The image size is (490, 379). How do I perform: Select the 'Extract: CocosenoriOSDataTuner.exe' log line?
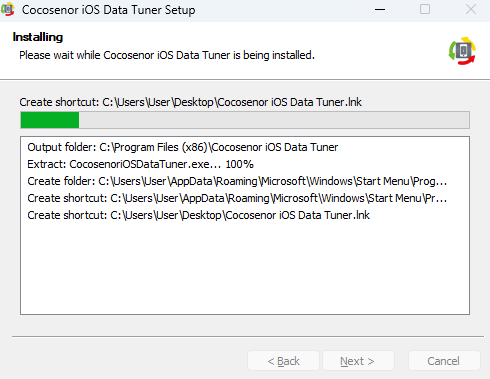point(140,164)
